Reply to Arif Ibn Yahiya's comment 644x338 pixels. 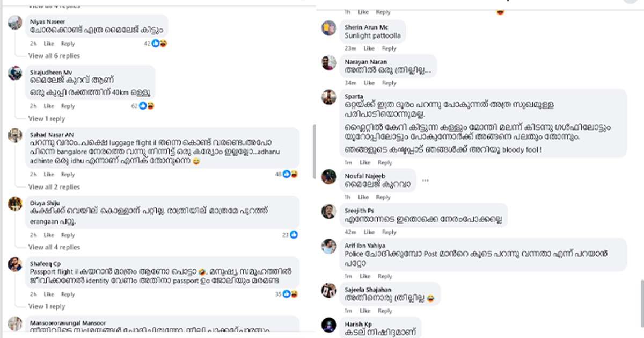385,276
